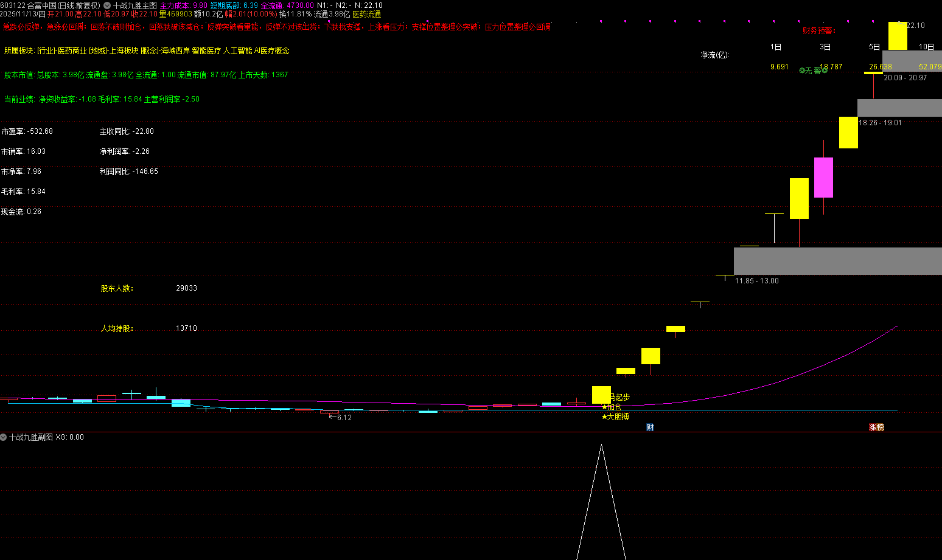Click the 无警 financial warning indicator
Screen dimensions: 942x560
click(x=813, y=71)
